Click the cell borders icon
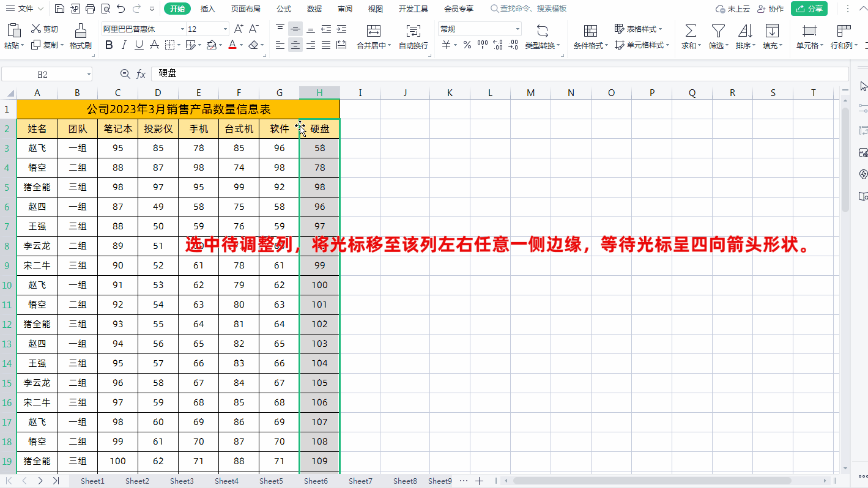Screen dimensions: 868x488 click(170, 45)
